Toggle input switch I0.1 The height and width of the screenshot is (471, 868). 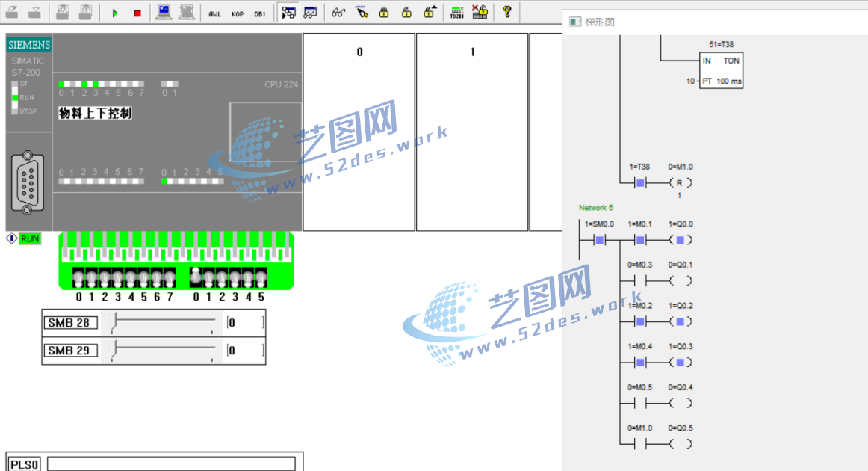[x=91, y=277]
